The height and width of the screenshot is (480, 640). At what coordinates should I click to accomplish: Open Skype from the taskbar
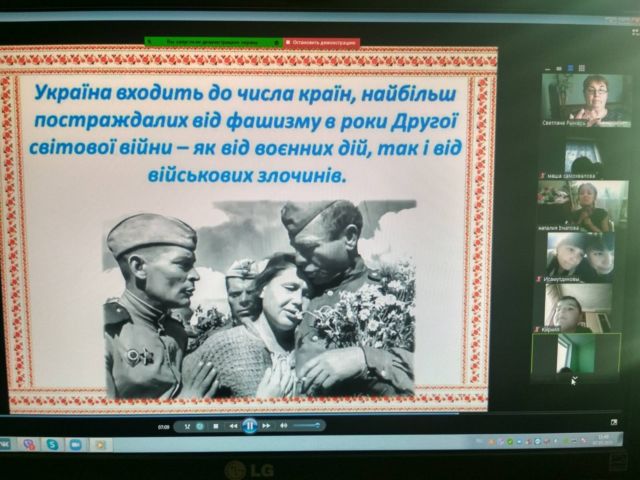pyautogui.click(x=53, y=444)
